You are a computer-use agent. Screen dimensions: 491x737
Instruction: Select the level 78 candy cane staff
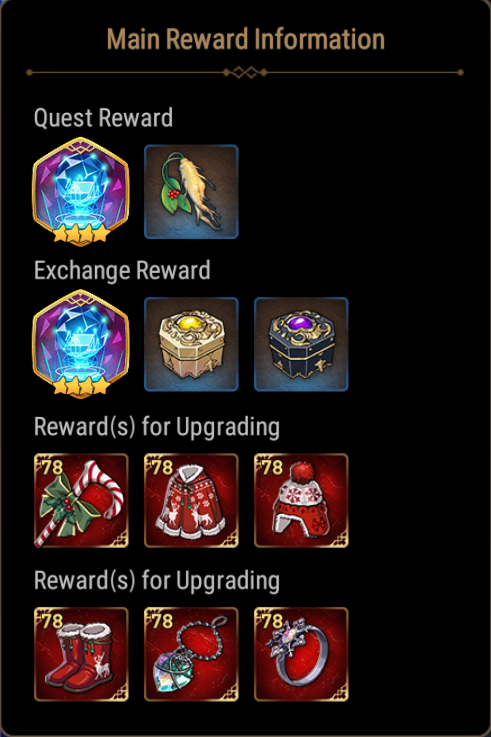point(81,501)
